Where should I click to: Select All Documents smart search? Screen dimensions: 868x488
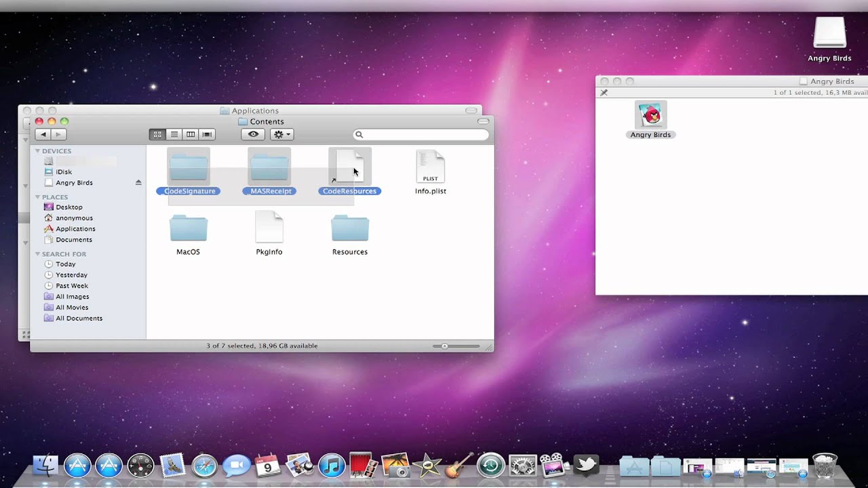[x=79, y=319]
